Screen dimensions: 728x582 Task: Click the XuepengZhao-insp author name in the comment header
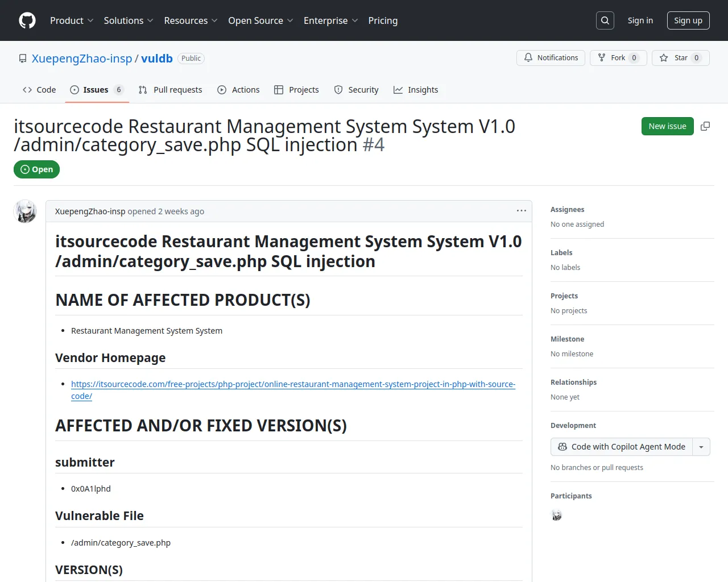pyautogui.click(x=90, y=211)
